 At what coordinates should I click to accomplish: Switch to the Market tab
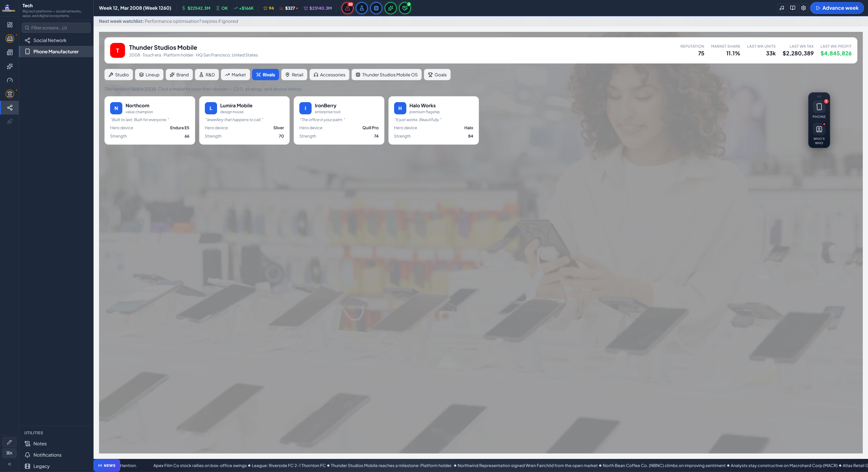click(235, 75)
